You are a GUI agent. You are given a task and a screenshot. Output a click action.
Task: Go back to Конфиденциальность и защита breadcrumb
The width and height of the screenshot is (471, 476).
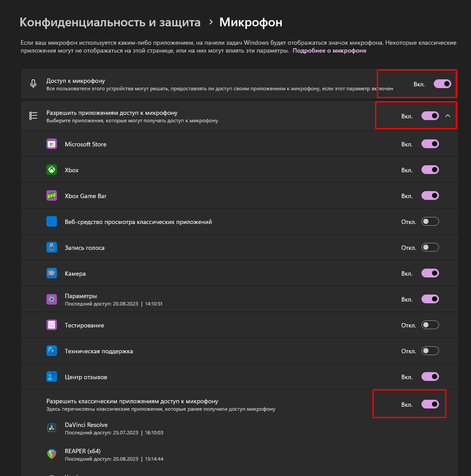click(110, 22)
